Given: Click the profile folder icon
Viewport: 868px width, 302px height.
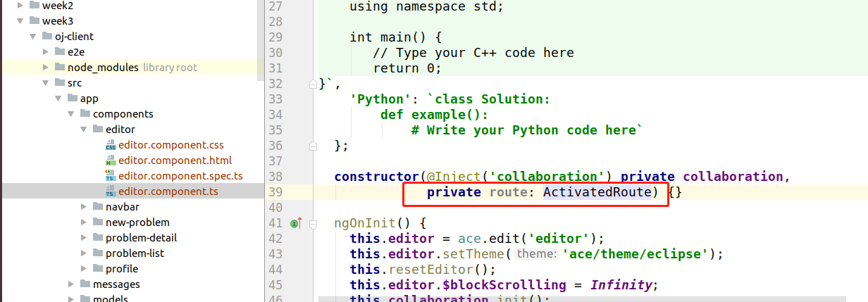Looking at the screenshot, I should coord(97,268).
